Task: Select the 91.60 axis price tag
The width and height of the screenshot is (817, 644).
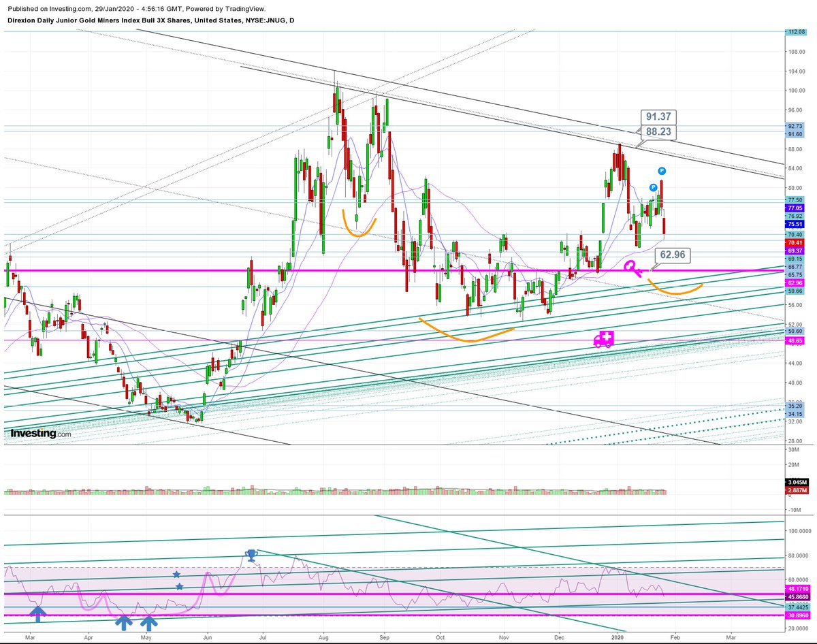Action: click(795, 134)
